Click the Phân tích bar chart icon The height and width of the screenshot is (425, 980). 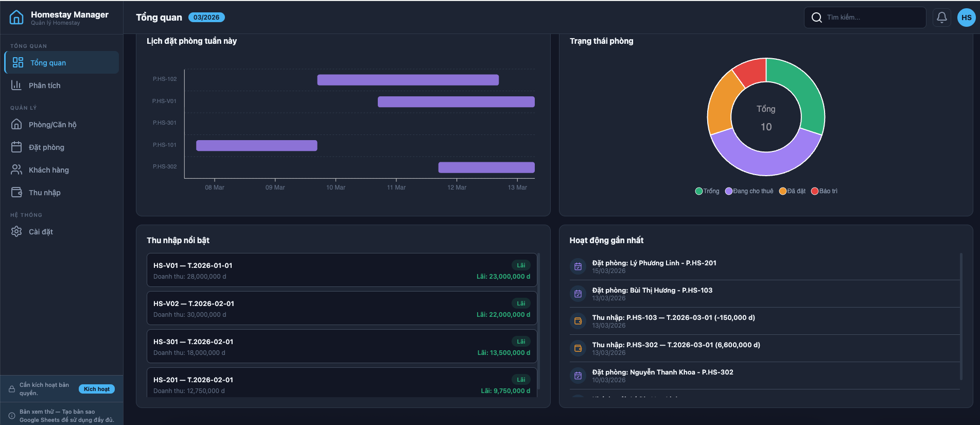click(x=16, y=86)
